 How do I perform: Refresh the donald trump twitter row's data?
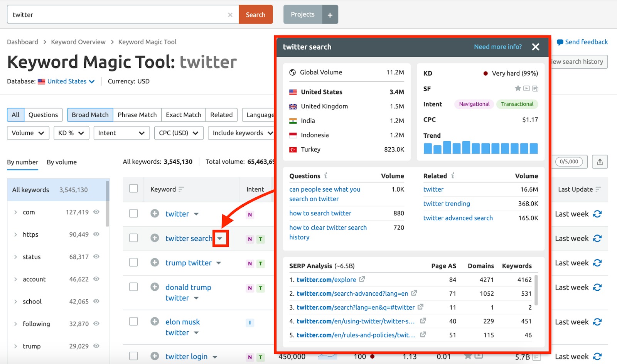[x=597, y=287]
